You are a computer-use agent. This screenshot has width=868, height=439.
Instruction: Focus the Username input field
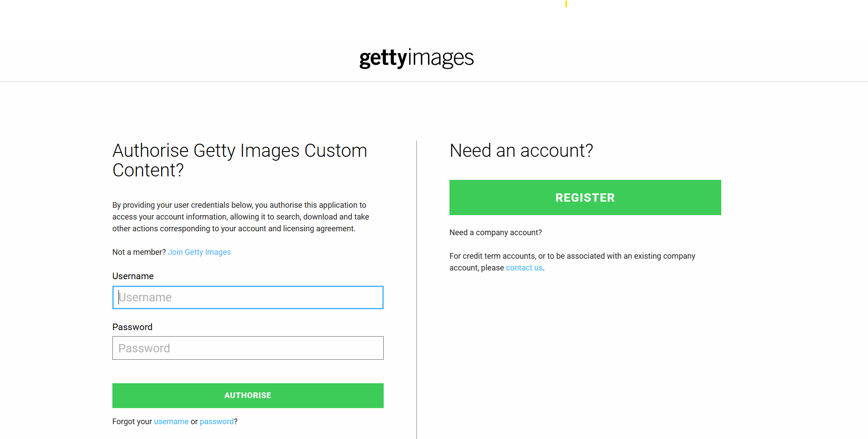(248, 297)
